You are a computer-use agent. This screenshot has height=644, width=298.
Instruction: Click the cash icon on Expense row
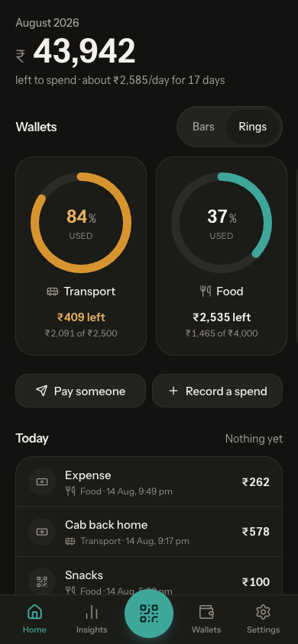coord(42,481)
